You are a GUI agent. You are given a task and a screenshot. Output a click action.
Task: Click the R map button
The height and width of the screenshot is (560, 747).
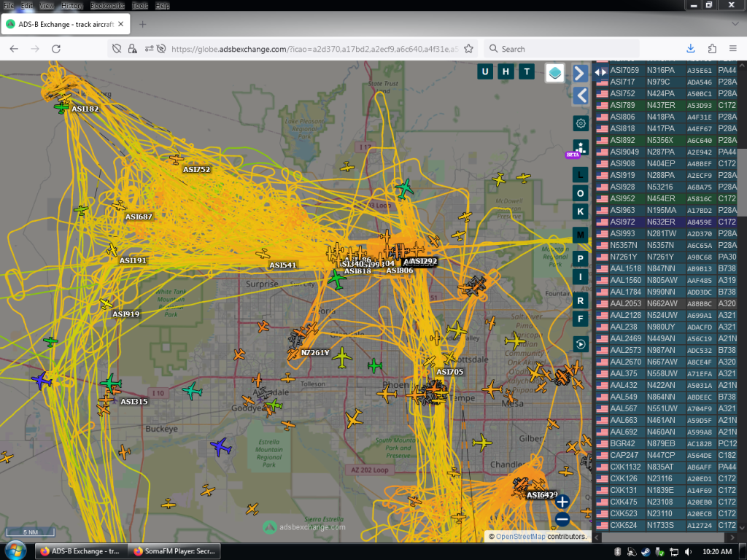(580, 301)
